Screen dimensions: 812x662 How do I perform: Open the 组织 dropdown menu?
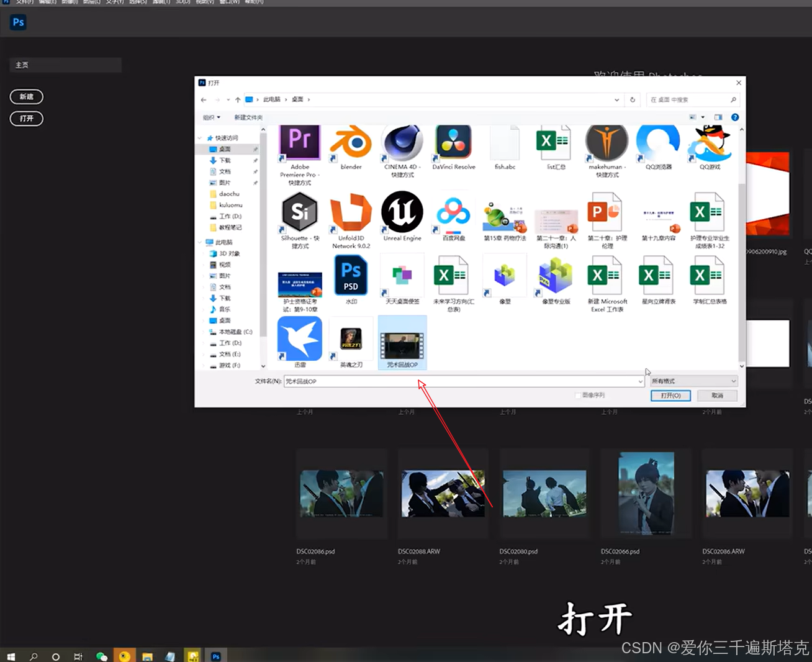coord(211,117)
